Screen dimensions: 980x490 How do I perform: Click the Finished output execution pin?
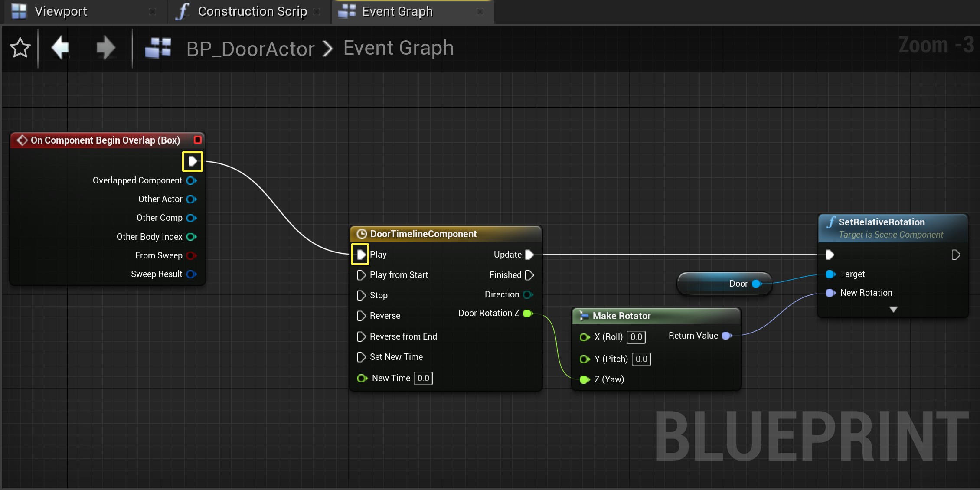(x=529, y=275)
